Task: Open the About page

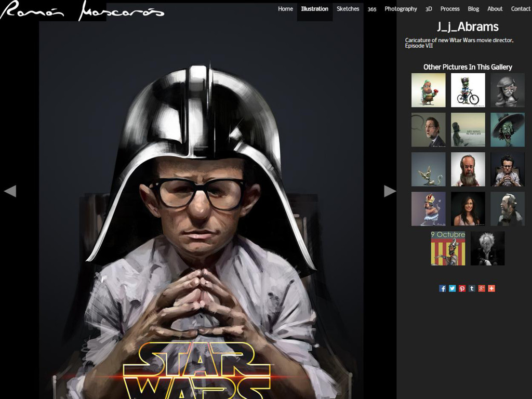Action: [495, 9]
